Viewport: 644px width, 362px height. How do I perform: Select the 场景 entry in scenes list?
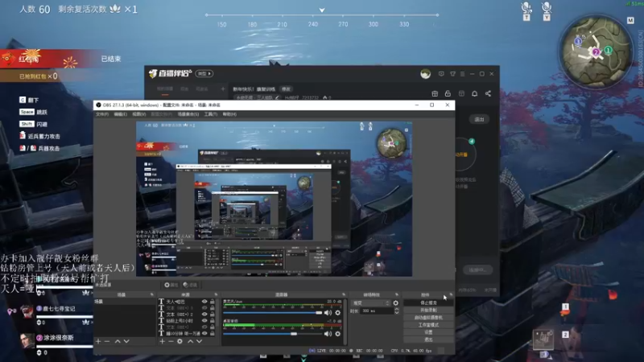point(125,302)
